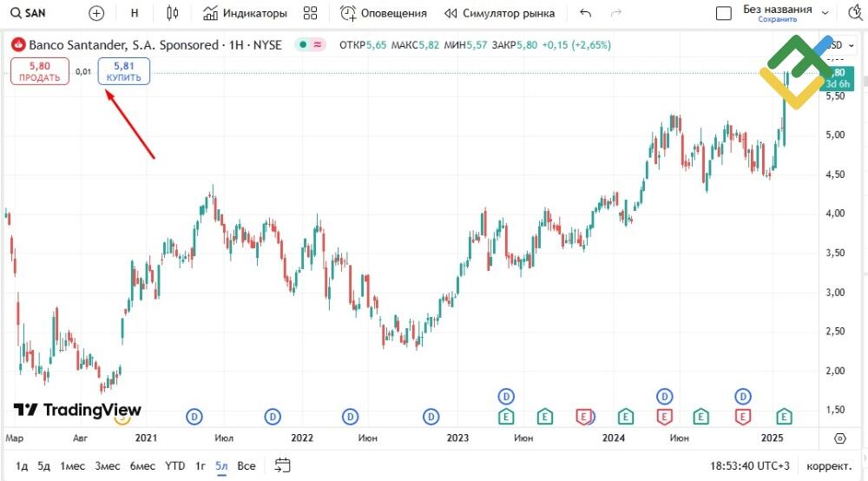Screen dimensions: 868x481
Task: Click red earnings E marker before 2024
Action: pyautogui.click(x=583, y=416)
